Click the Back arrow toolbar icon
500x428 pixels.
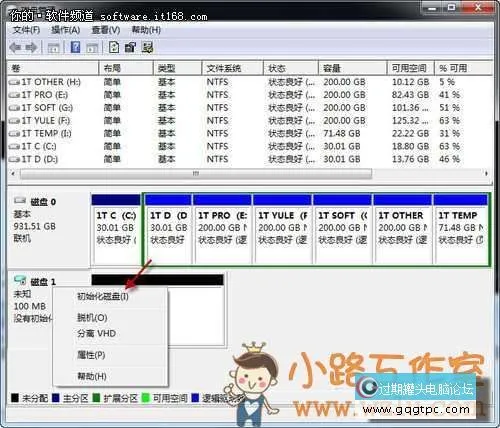15,47
